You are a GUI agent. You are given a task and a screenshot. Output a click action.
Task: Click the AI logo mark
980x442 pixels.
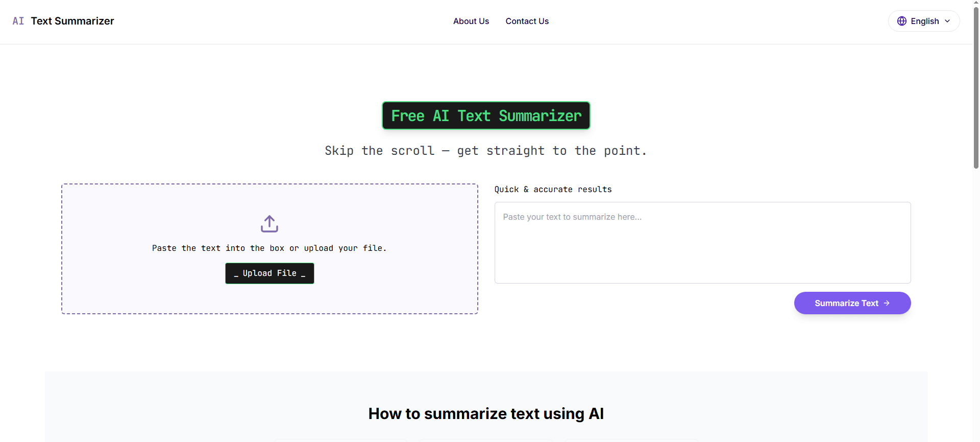(18, 21)
